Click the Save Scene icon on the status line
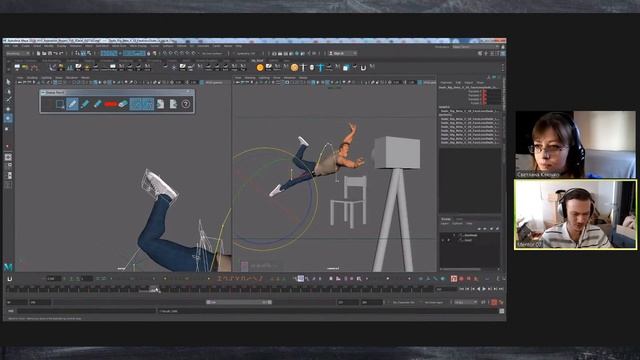The width and height of the screenshot is (640, 360). tap(50, 53)
